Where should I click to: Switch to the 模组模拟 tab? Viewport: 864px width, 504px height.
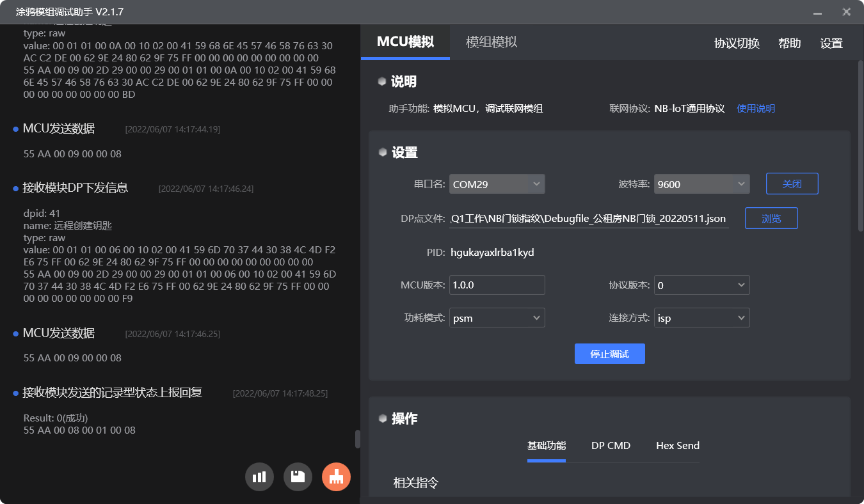coord(492,42)
